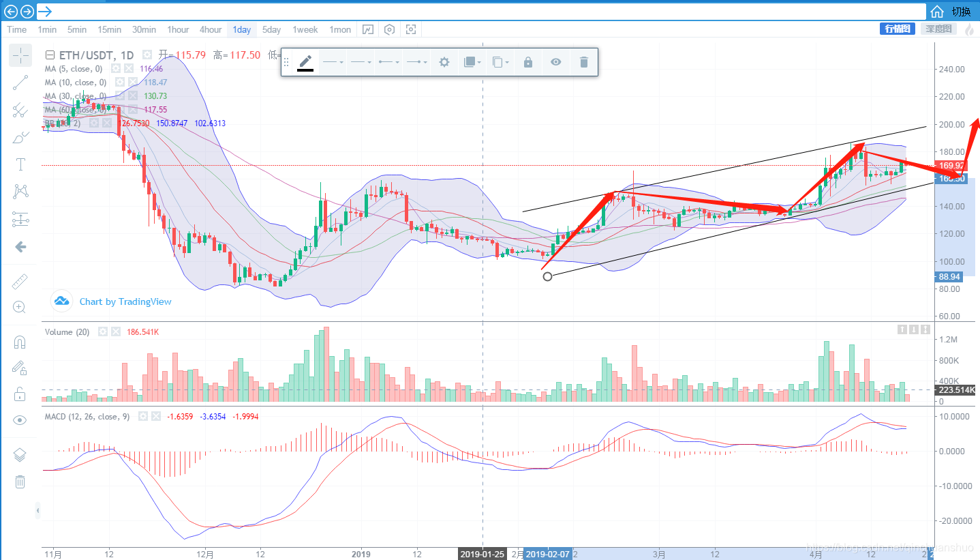Open the line thickness dropdown
The height and width of the screenshot is (560, 980).
pyautogui.click(x=333, y=62)
